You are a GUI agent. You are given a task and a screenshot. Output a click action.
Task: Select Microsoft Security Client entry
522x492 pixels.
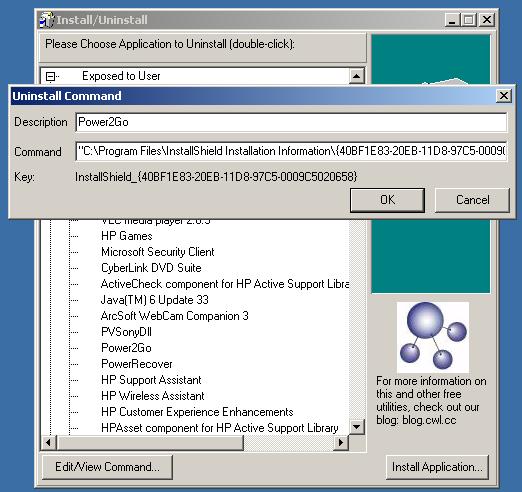click(158, 252)
